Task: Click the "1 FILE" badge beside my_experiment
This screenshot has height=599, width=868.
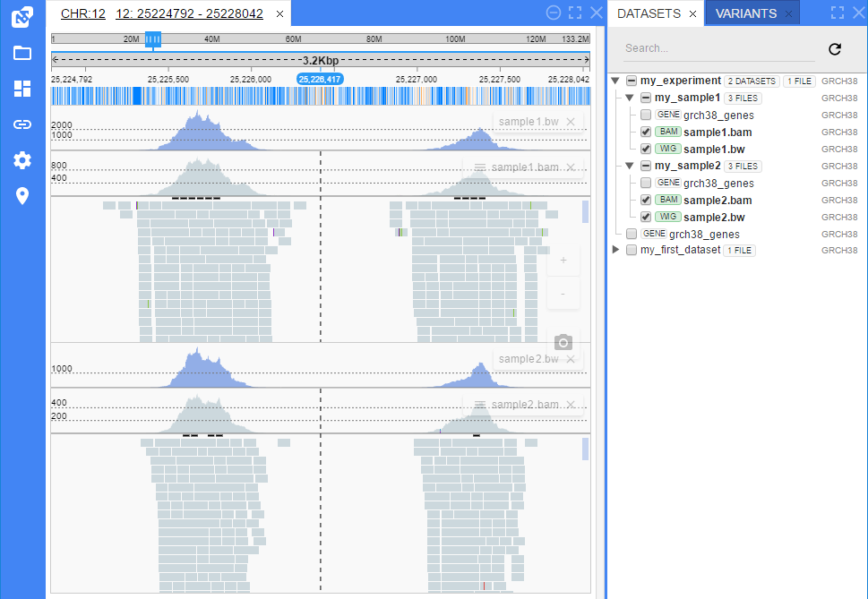Action: [799, 81]
